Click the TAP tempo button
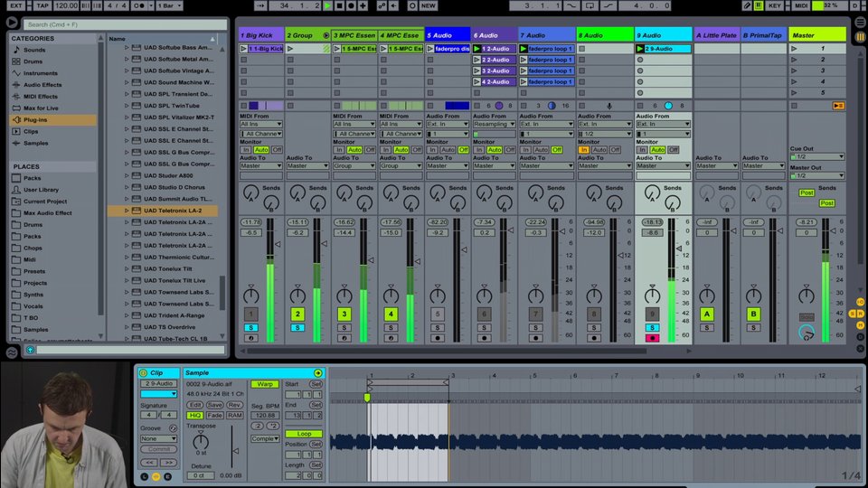 42,5
